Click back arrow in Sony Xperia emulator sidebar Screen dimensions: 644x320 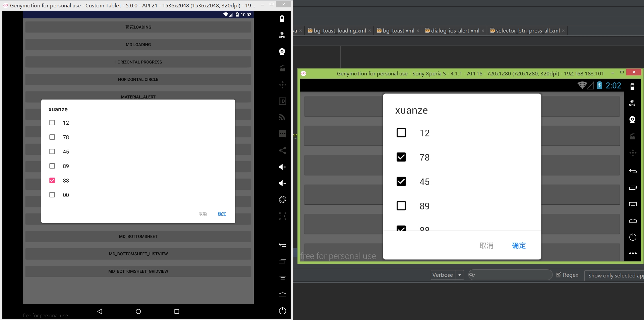coord(633,171)
